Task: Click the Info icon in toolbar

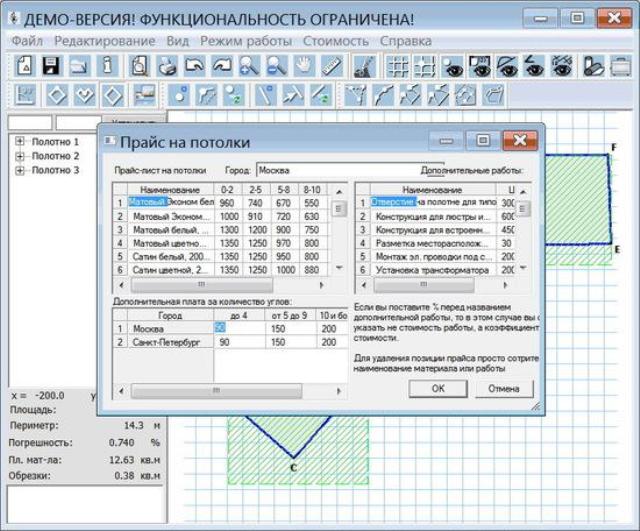Action: [107, 66]
